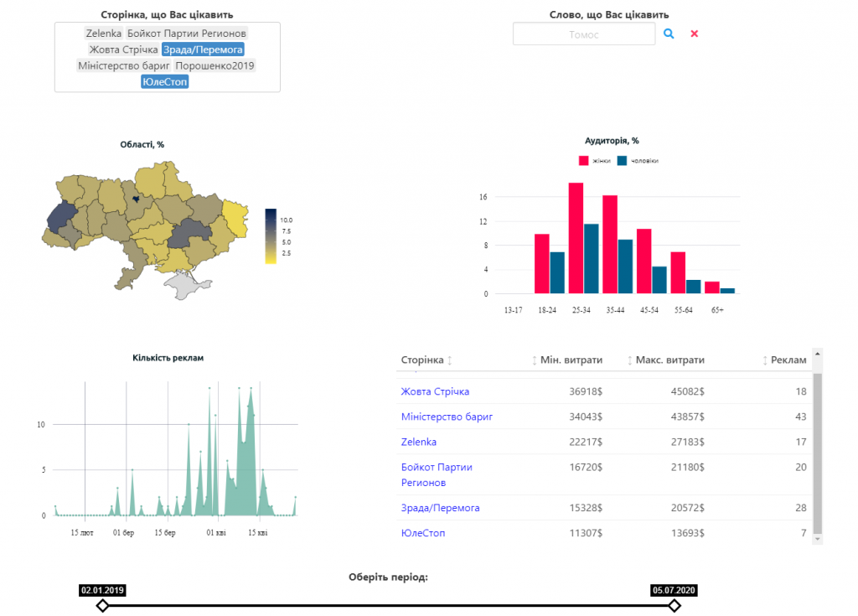Screen dimensions: 858x616
Task: Sort table by Сторінка column arrows
Action: tap(450, 360)
